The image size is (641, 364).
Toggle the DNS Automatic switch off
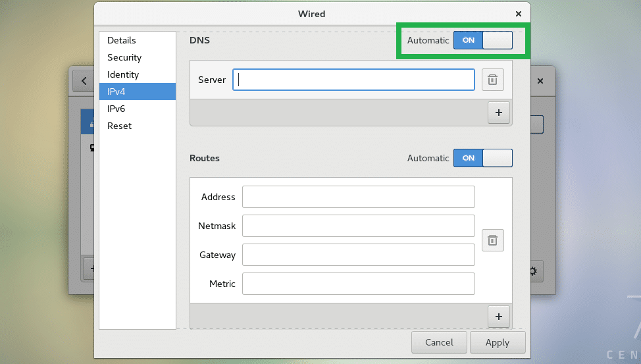tap(482, 40)
